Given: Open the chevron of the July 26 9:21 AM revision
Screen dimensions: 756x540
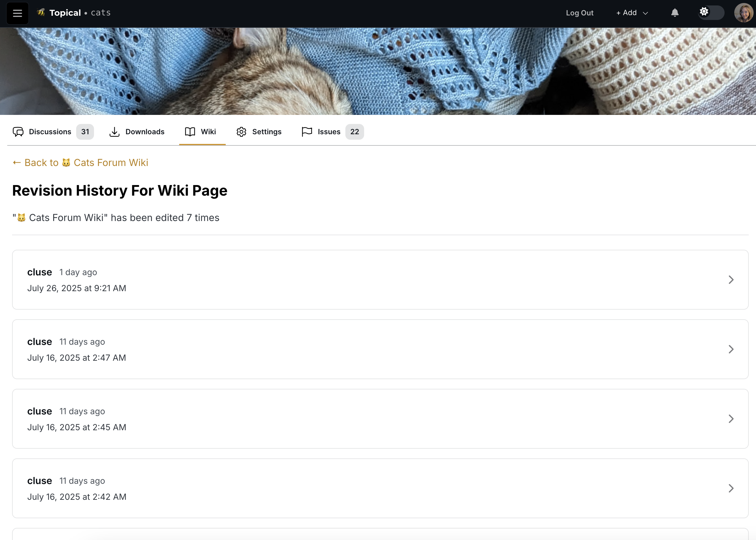Looking at the screenshot, I should point(731,280).
